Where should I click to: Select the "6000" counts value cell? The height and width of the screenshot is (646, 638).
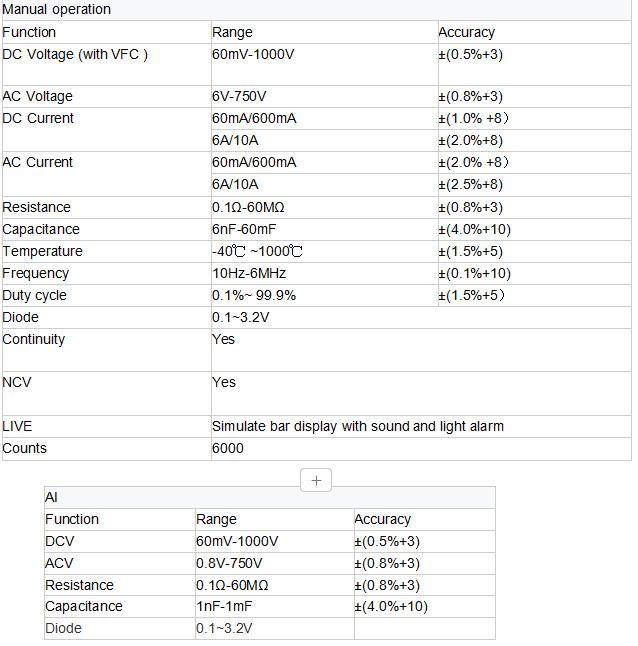pos(228,448)
